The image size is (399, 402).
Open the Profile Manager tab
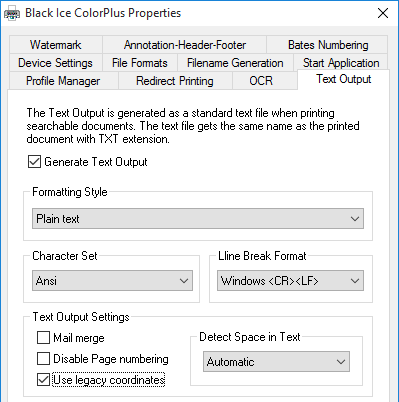[x=63, y=81]
